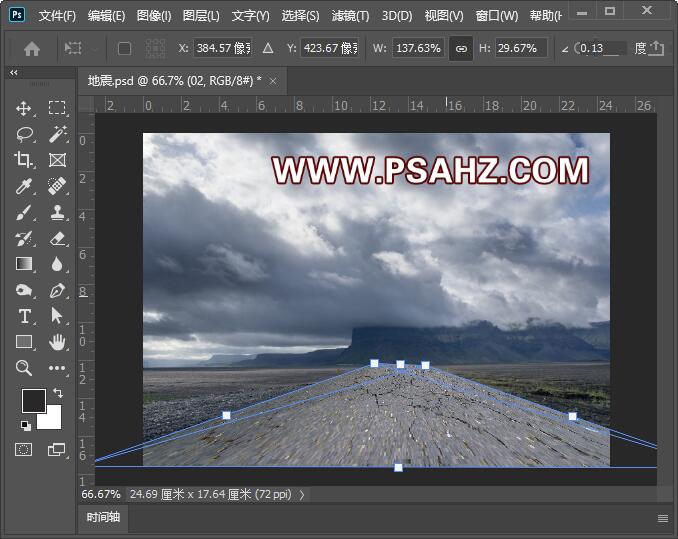Image resolution: width=678 pixels, height=539 pixels.
Task: Select the Magic Wand tool
Action: (x=57, y=134)
